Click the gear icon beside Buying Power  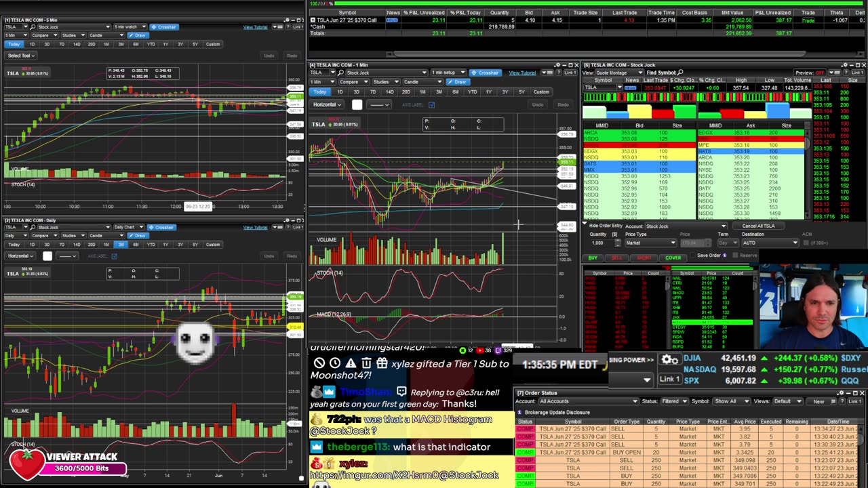[669, 360]
